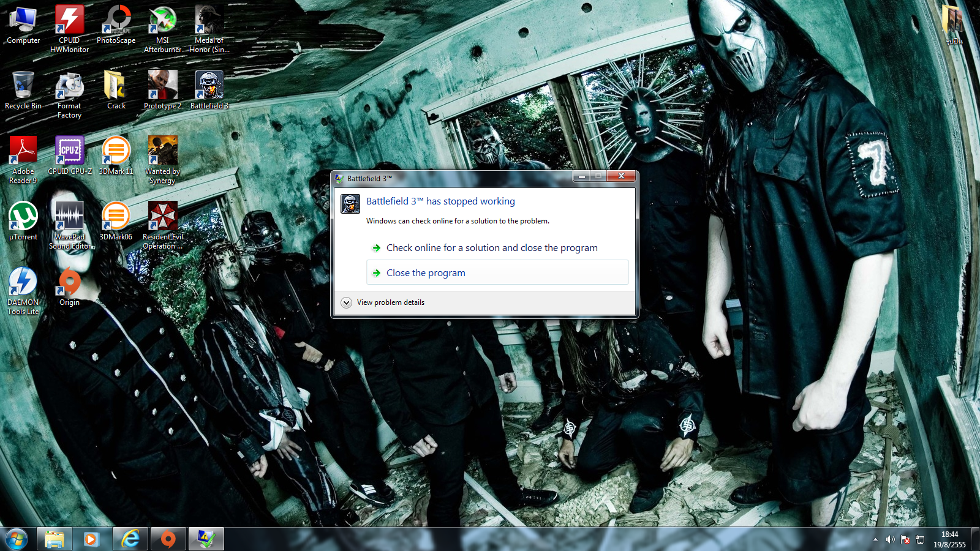Select the DAEMON Tools Lite icon

(x=23, y=291)
